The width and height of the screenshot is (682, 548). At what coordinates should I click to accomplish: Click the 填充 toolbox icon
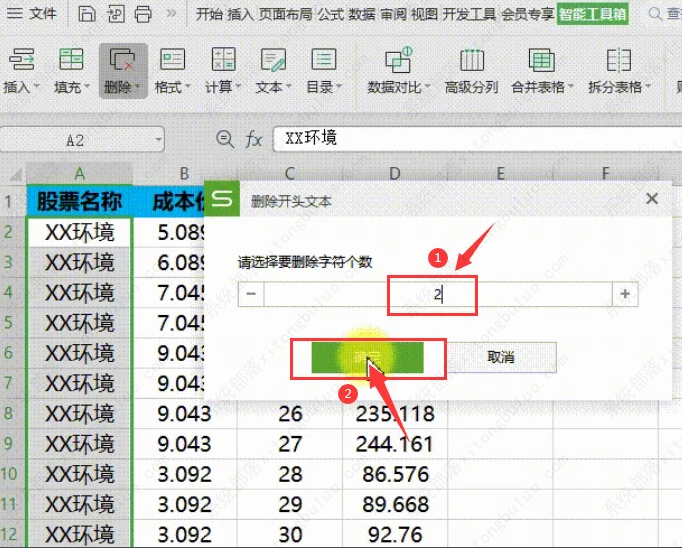click(x=71, y=60)
